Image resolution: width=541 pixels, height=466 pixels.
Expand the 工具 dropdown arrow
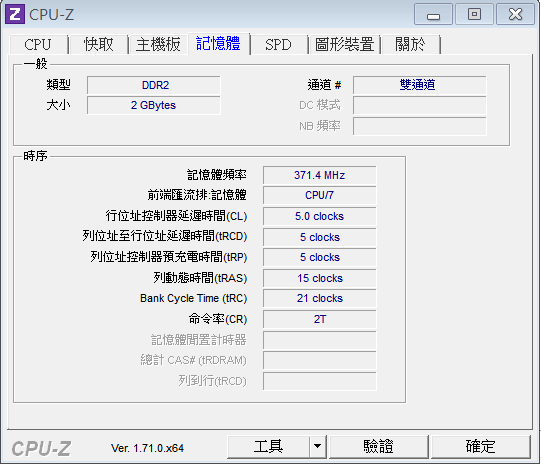(317, 447)
